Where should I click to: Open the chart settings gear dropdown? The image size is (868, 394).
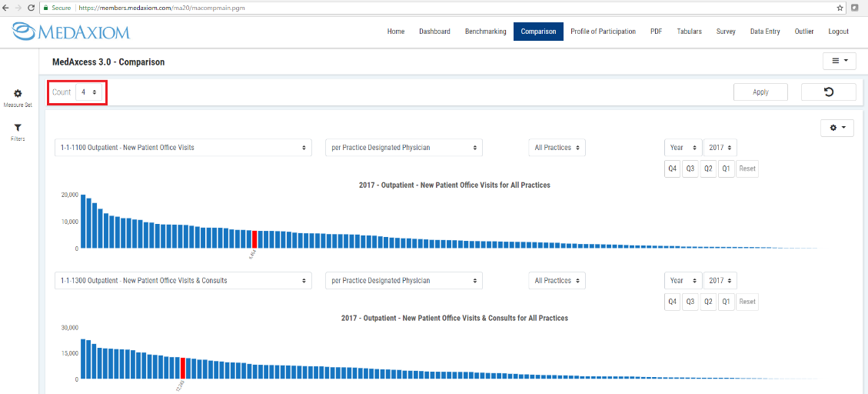coord(837,128)
